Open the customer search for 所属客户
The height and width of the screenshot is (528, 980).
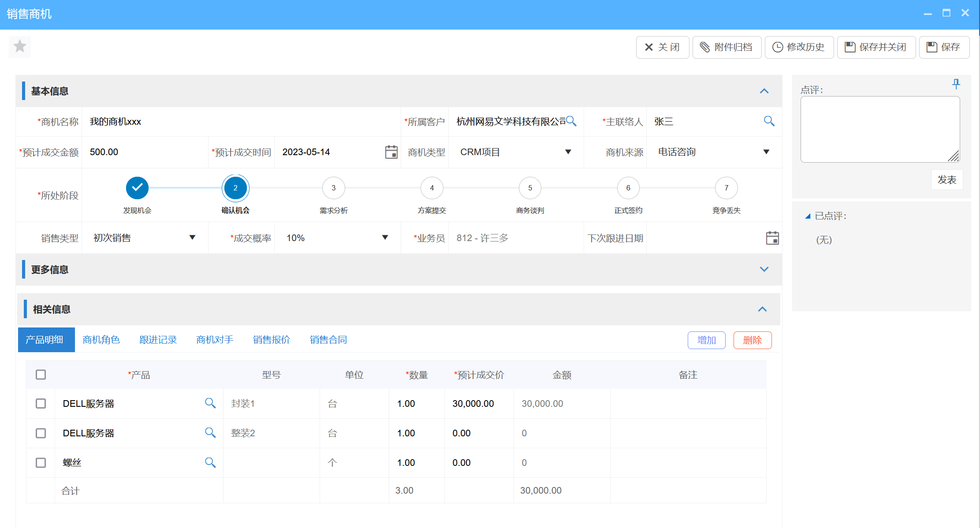point(572,121)
